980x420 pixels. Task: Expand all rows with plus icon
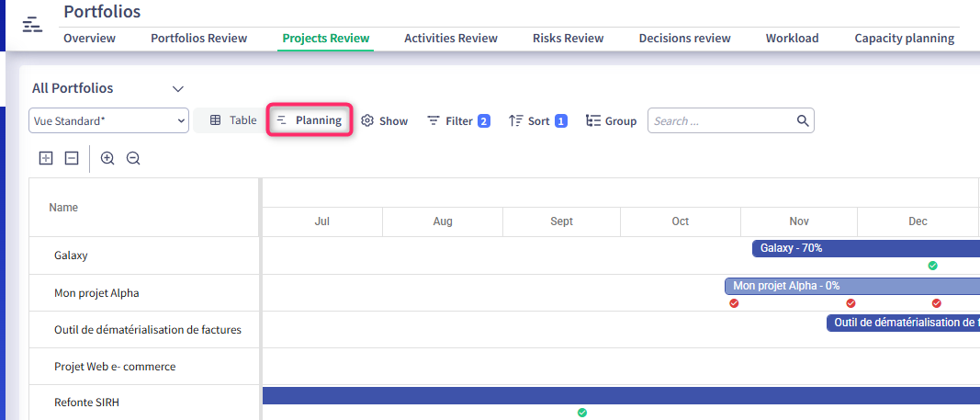46,158
